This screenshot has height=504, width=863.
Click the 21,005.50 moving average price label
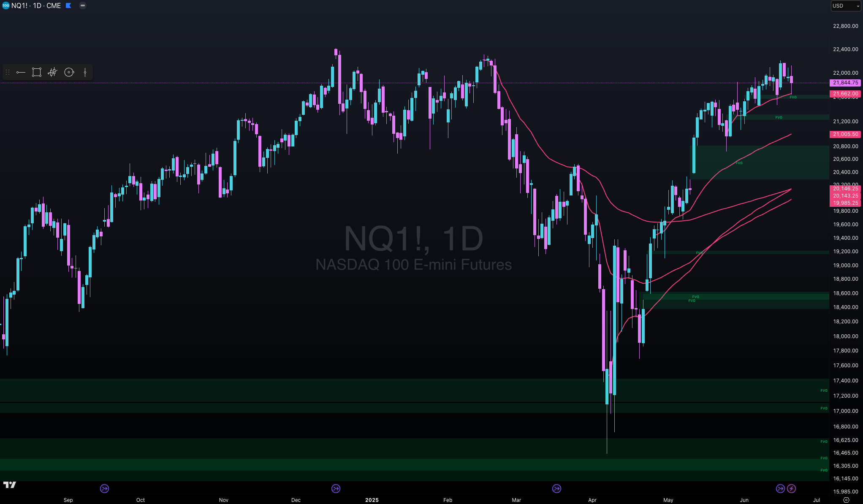click(845, 134)
